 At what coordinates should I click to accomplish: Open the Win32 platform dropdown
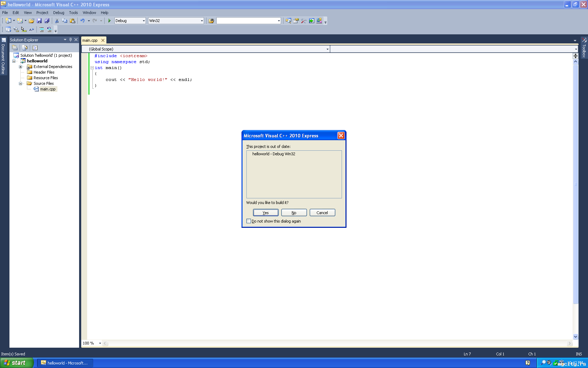point(202,21)
